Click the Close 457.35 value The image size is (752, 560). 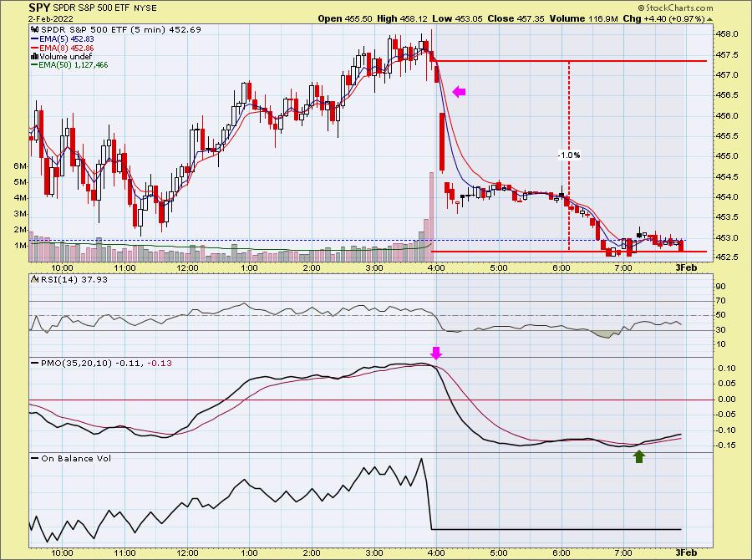[516, 18]
